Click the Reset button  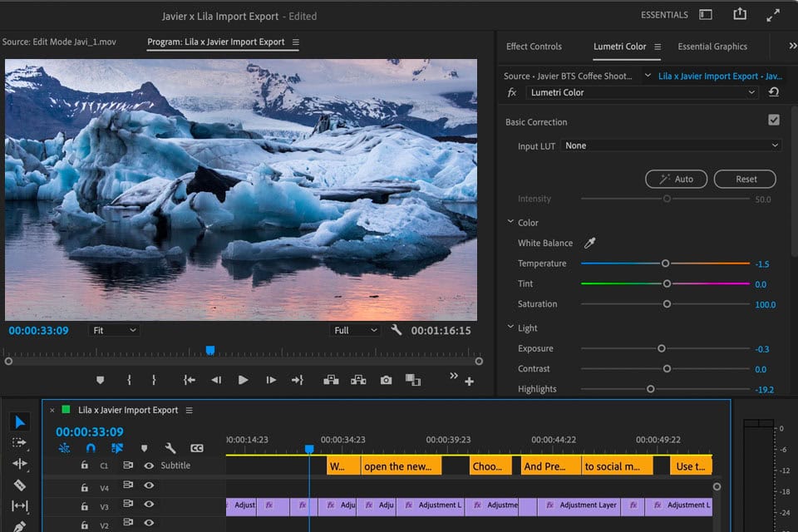745,179
